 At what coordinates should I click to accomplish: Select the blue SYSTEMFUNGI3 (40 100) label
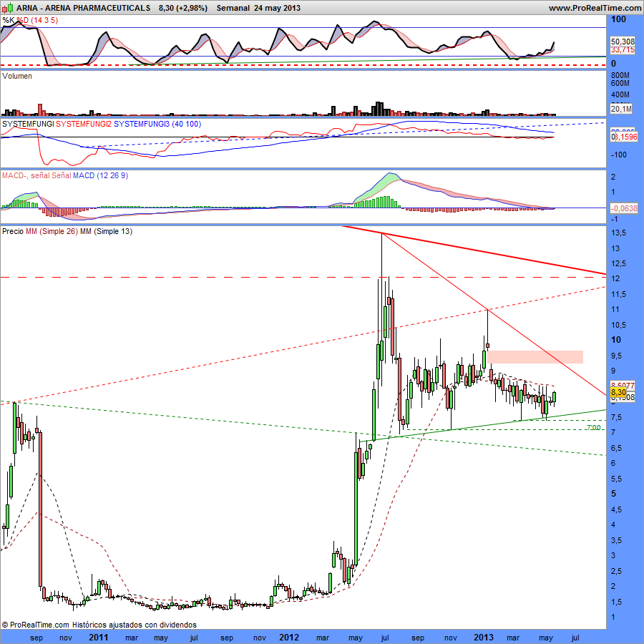(x=157, y=124)
